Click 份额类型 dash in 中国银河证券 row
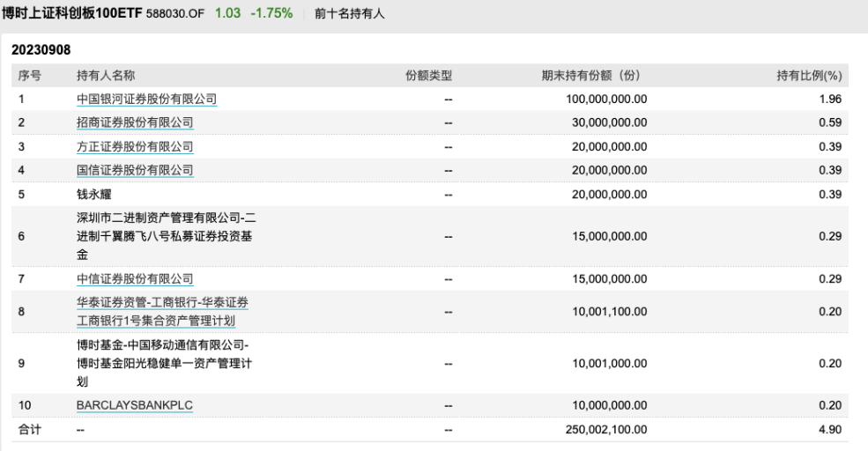The image size is (868, 451). coord(449,100)
